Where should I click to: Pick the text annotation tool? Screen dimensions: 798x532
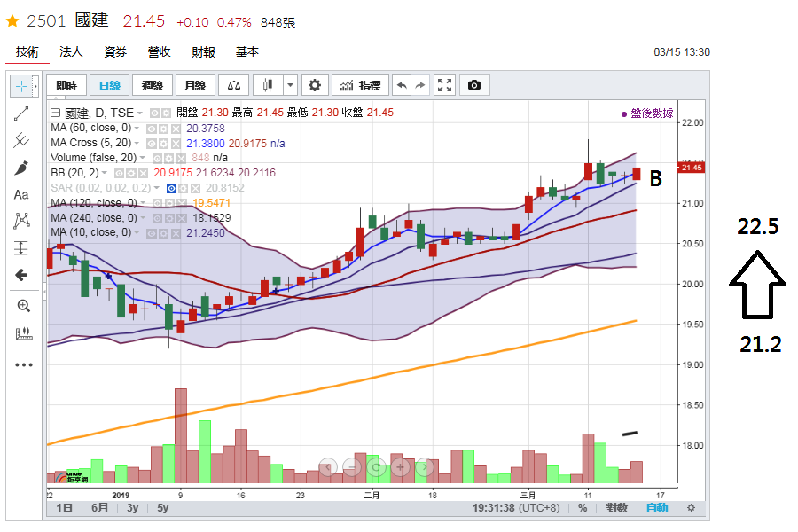tap(22, 194)
